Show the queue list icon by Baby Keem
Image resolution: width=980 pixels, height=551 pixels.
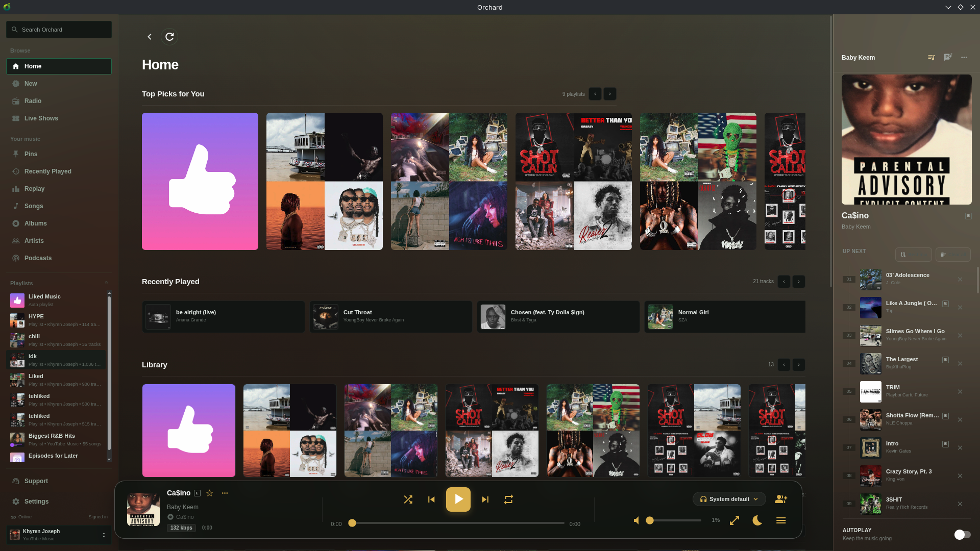932,57
